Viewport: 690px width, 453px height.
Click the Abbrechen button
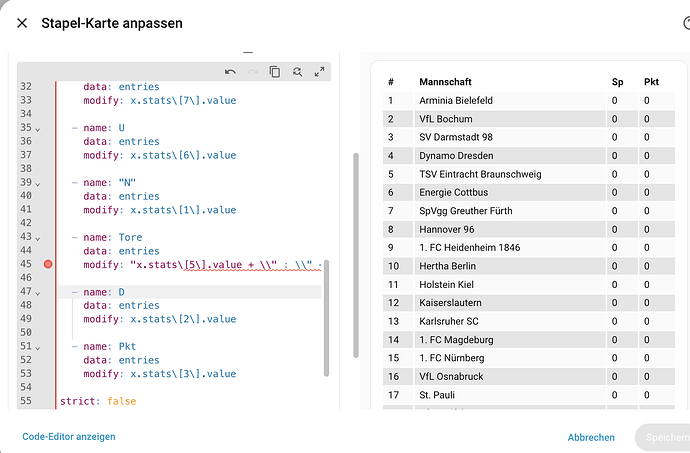[x=591, y=437]
